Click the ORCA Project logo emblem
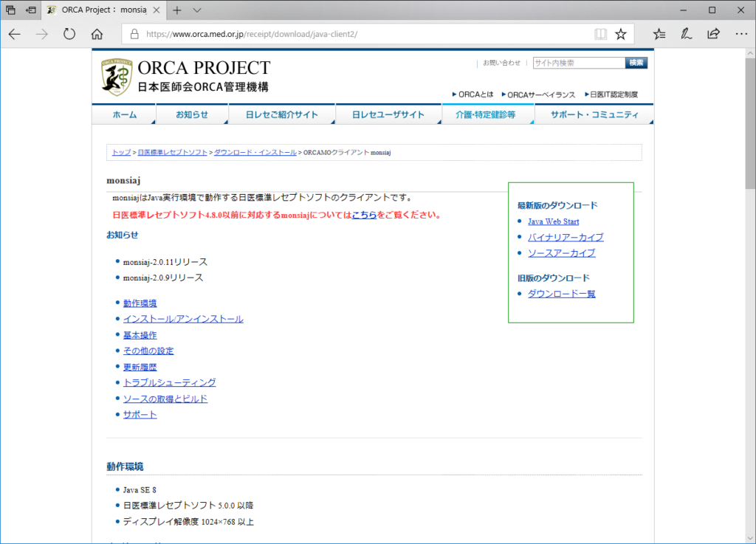 tap(117, 77)
